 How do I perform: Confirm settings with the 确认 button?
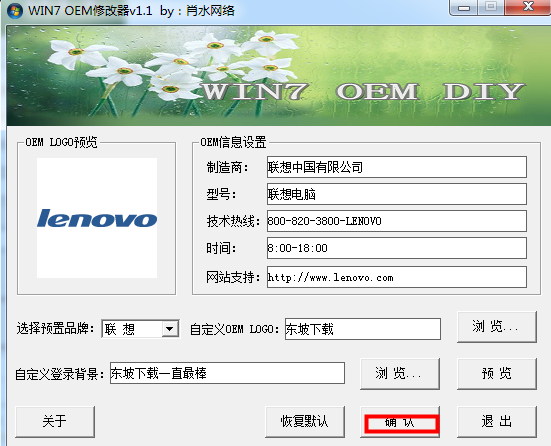400,421
